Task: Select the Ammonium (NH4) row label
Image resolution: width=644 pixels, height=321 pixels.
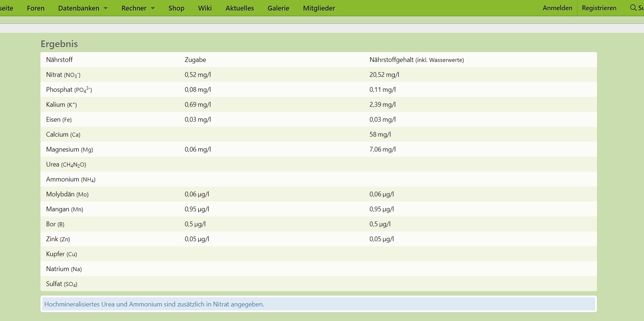Action: [71, 179]
